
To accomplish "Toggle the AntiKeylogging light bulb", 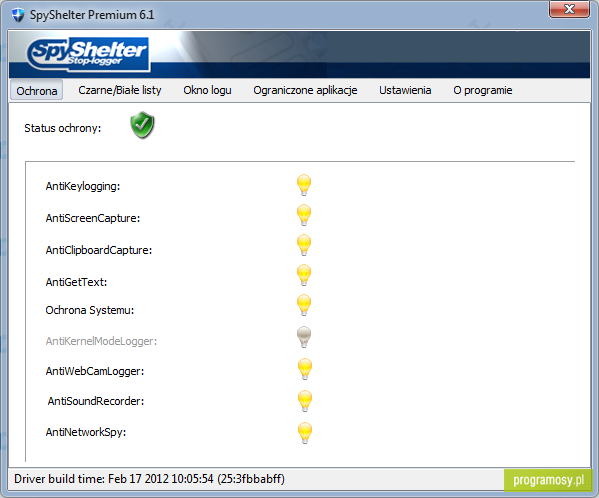I will 304,185.
